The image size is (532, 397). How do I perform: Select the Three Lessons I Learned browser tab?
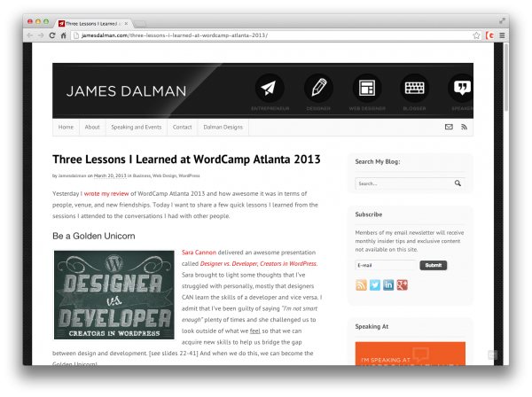[91, 23]
